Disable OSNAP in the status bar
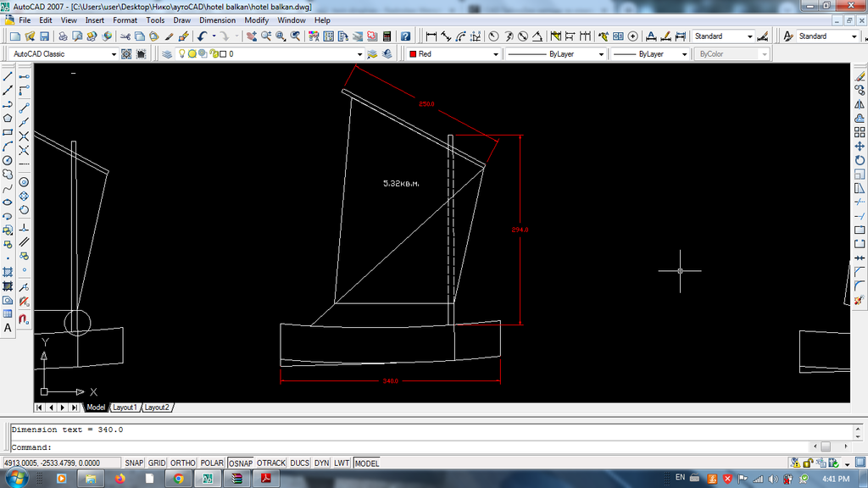 click(240, 463)
